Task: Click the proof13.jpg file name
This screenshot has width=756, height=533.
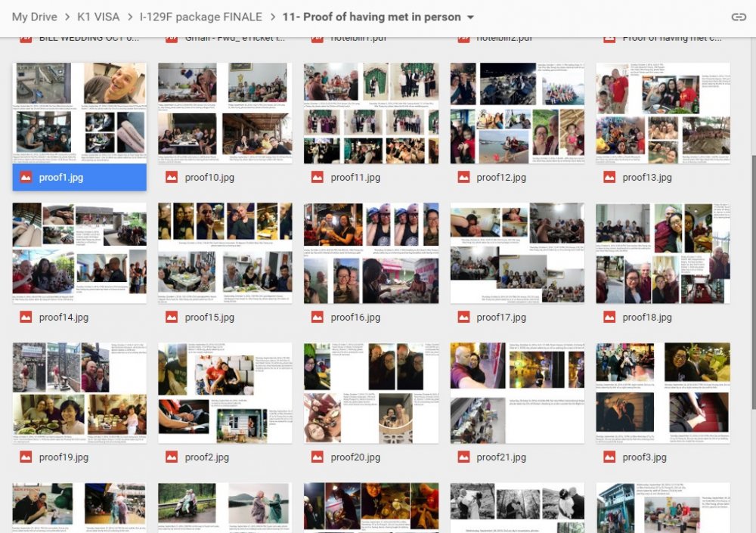Action: 647,178
